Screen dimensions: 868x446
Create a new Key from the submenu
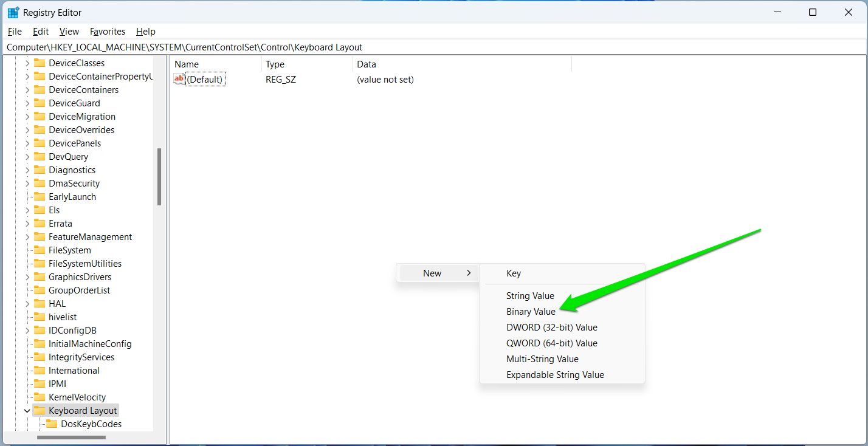[514, 273]
